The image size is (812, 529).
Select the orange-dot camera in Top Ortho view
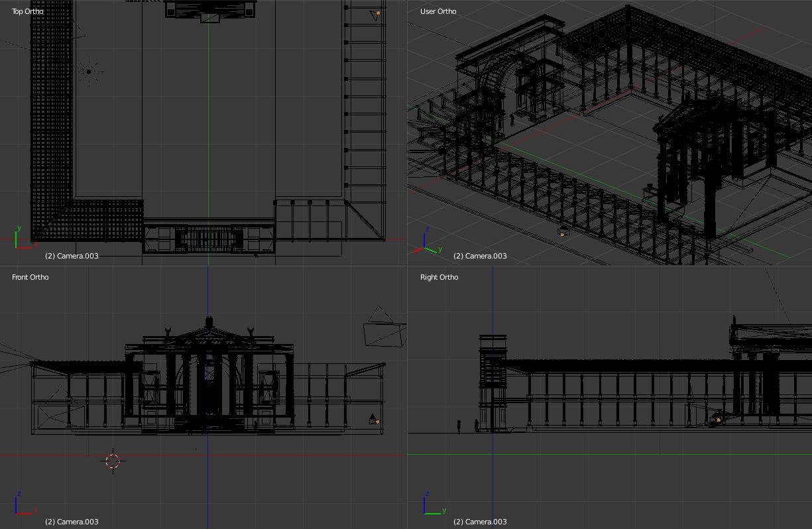tap(377, 14)
